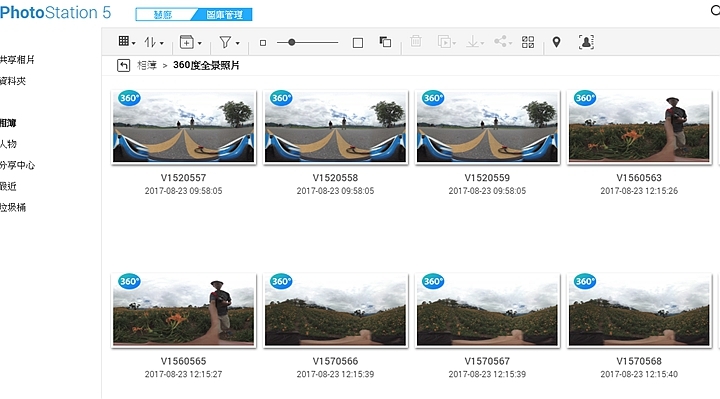This screenshot has height=399, width=720.
Task: Open thumbnail of photo V1520557
Action: (184, 127)
